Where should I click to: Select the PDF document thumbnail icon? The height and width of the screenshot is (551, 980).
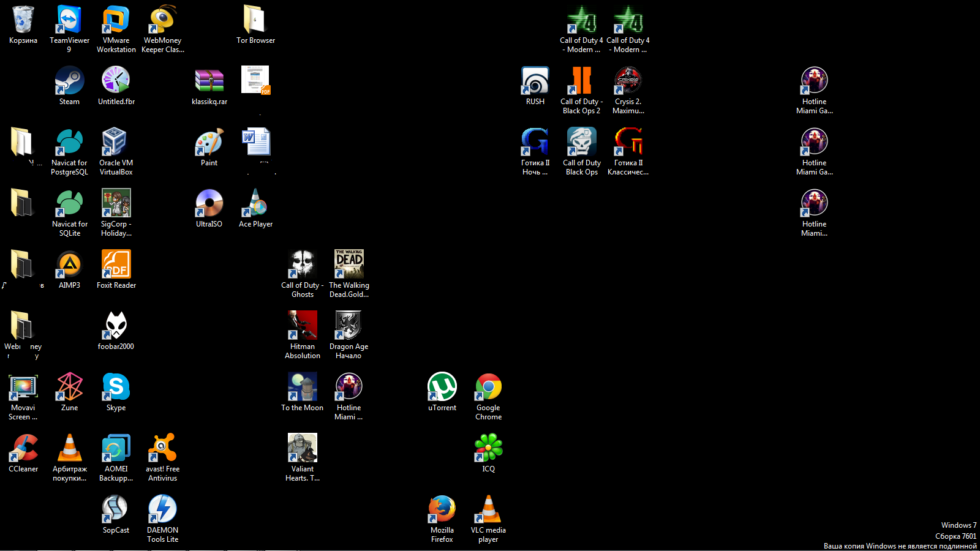(x=255, y=80)
